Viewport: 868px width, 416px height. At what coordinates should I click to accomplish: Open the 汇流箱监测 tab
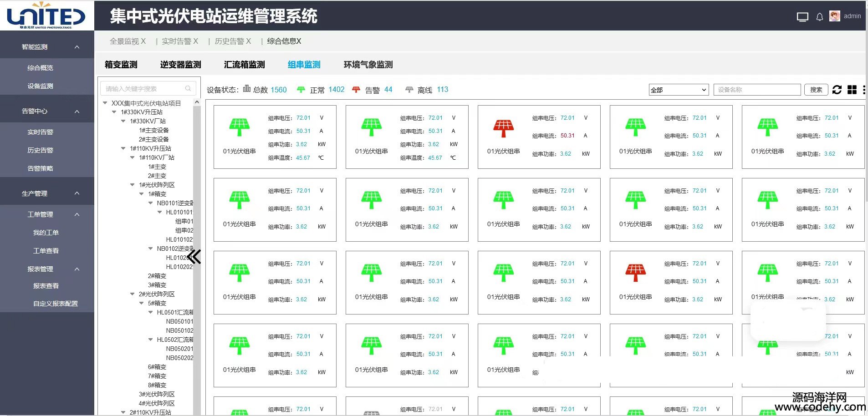point(245,65)
